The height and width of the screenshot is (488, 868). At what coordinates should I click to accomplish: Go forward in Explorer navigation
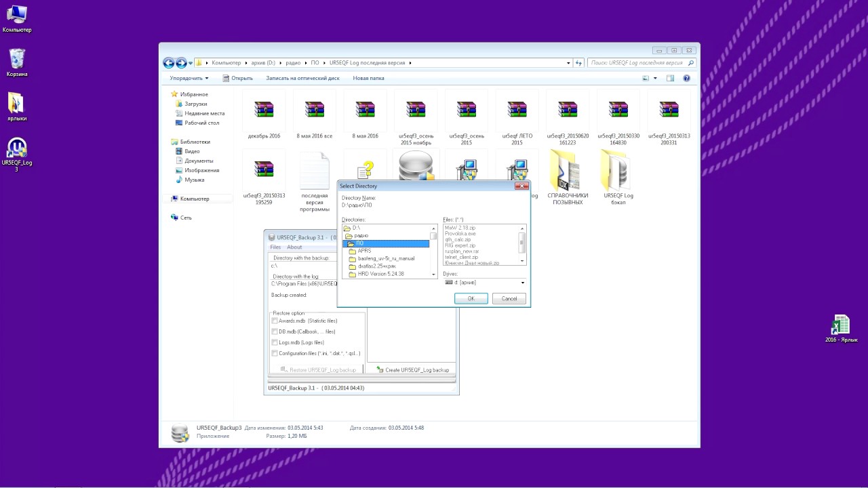181,63
